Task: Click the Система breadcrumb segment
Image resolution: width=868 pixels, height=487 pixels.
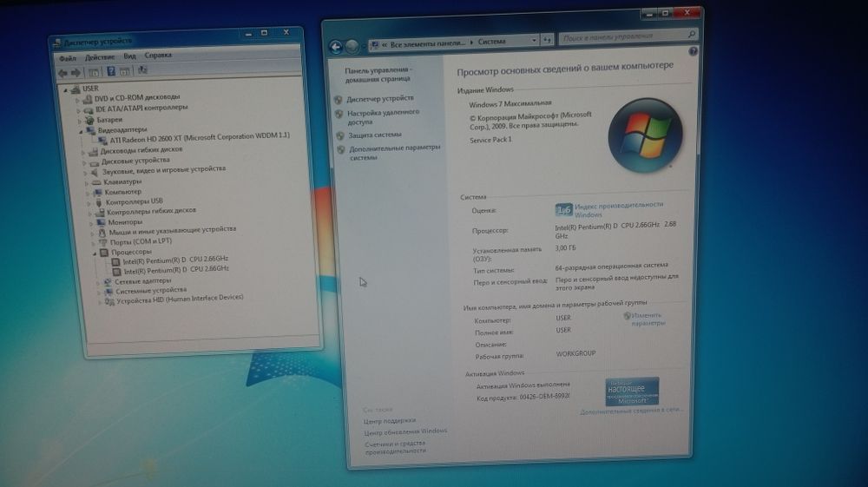Action: (x=491, y=42)
